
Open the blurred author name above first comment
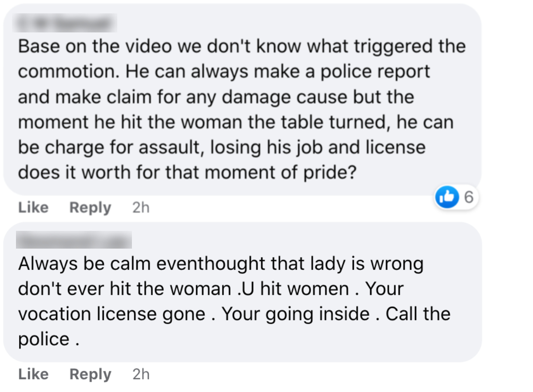pos(68,22)
